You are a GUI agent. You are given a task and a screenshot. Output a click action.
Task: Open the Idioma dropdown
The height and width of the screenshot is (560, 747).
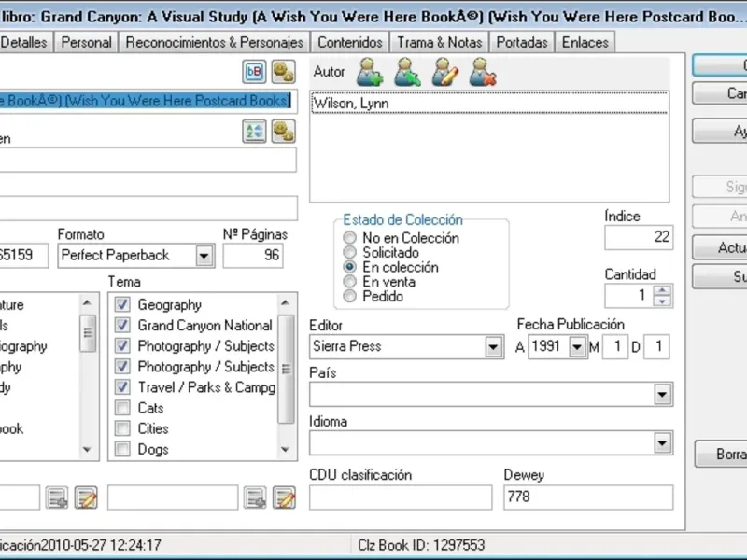point(662,443)
